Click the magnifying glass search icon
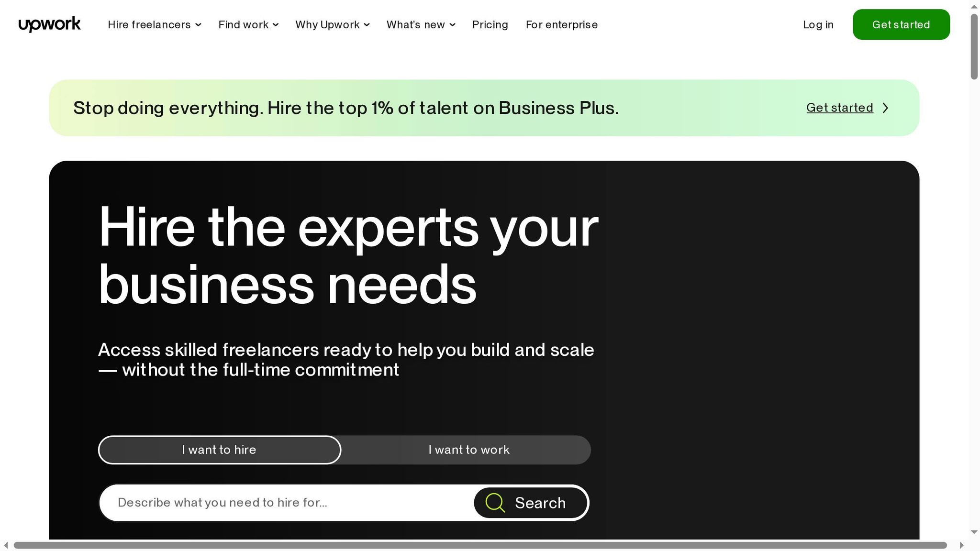Screen dimensions: 980x551 coord(495,503)
